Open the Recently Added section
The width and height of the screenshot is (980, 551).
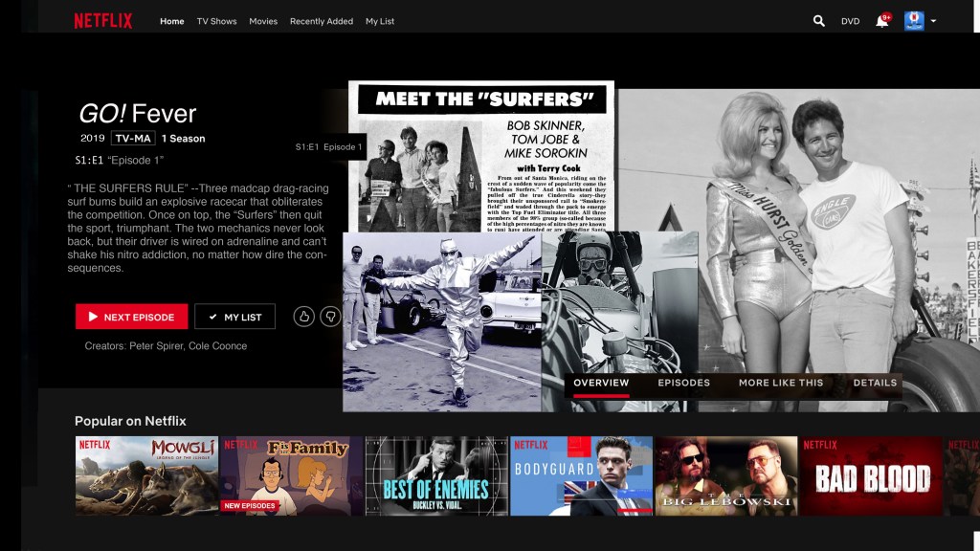coord(321,21)
